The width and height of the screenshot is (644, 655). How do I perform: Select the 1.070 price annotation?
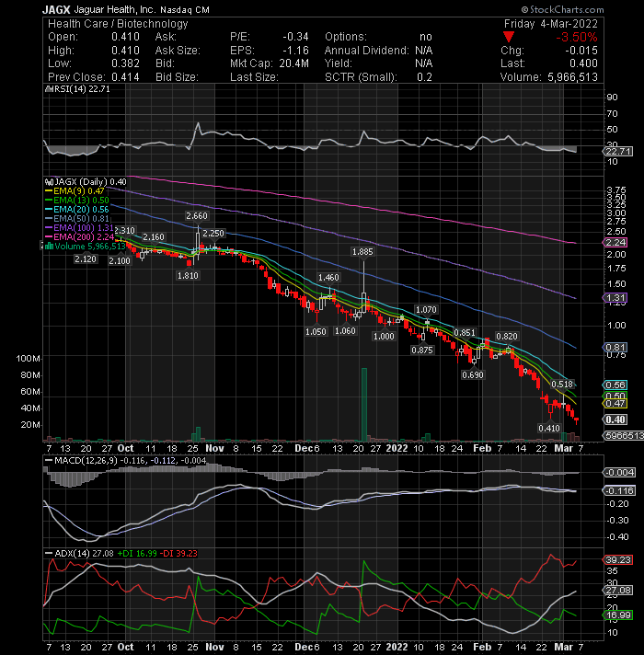click(426, 309)
